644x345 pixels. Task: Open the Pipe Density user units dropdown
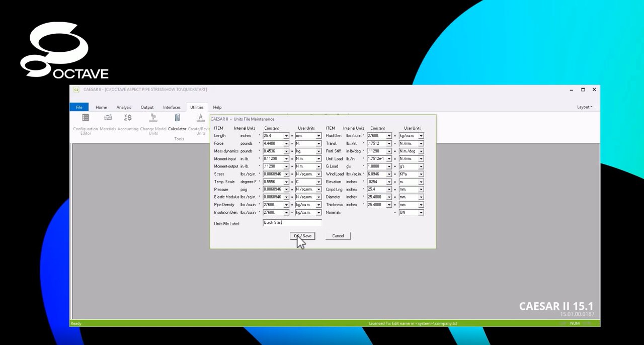[x=318, y=205]
